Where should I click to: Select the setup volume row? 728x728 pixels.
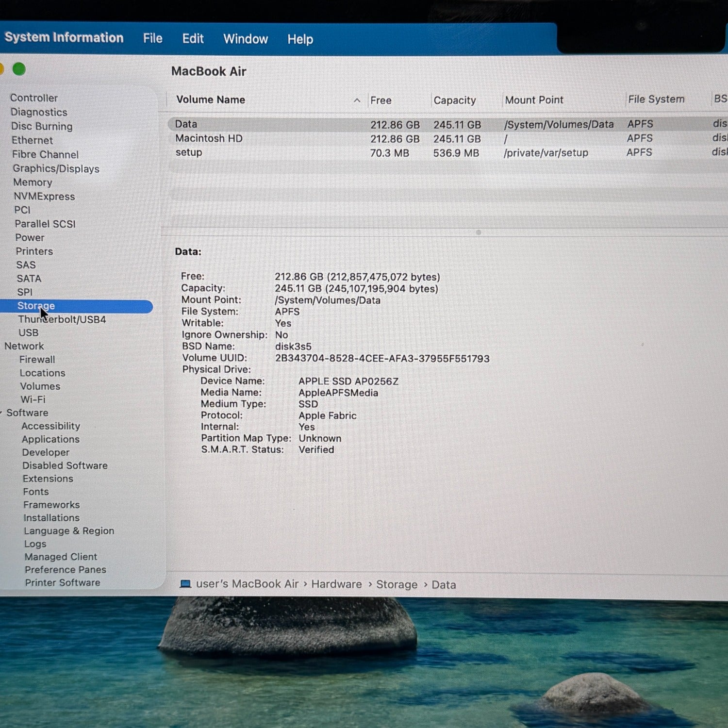pos(189,152)
